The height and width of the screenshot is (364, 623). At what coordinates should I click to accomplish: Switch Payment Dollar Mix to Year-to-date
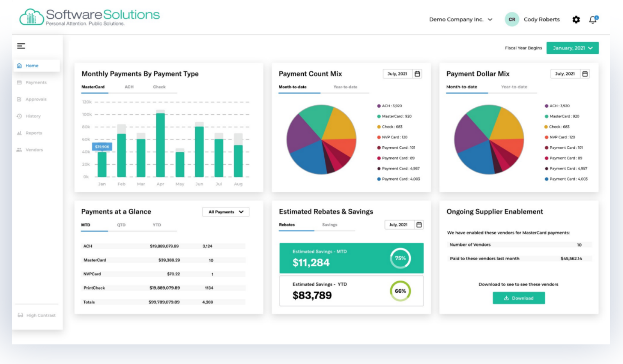pyautogui.click(x=514, y=87)
